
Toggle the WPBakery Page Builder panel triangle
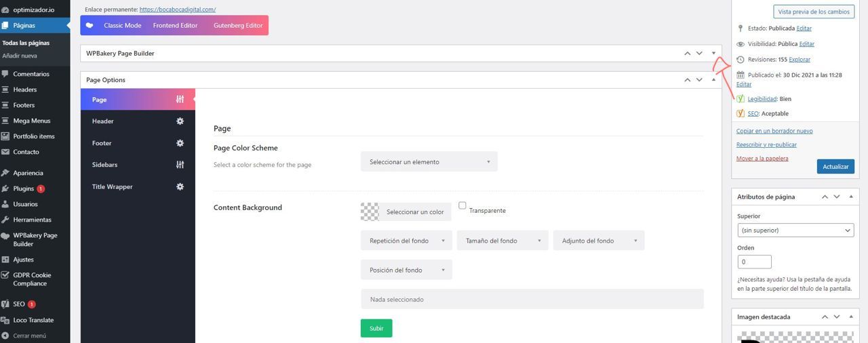713,53
